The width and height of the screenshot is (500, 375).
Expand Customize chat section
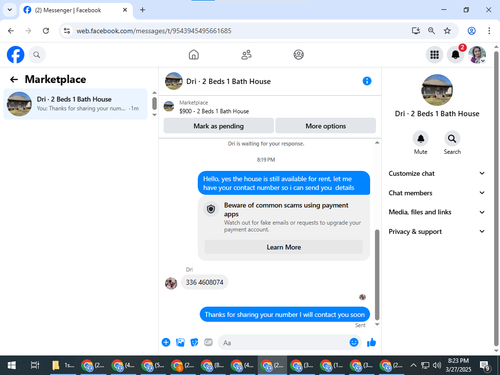[436, 173]
